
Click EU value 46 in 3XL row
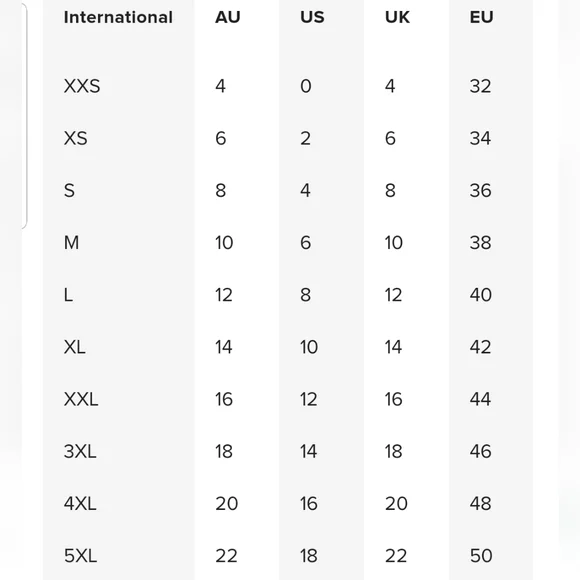[x=480, y=451]
